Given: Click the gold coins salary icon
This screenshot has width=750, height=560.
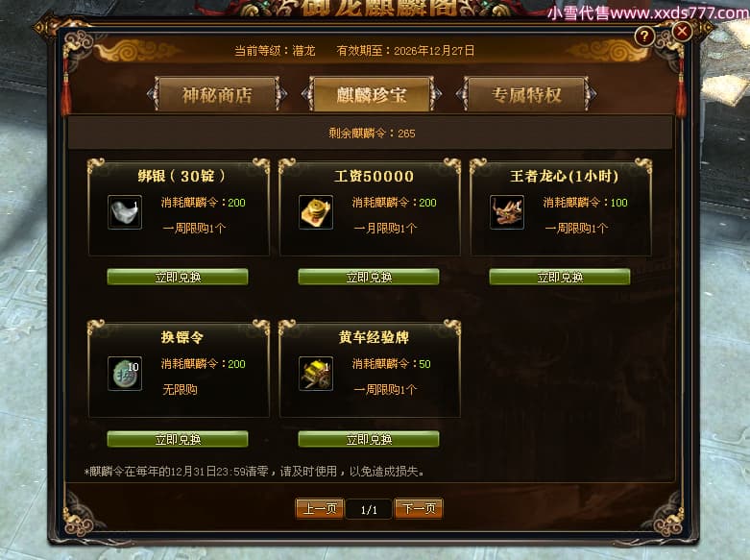Looking at the screenshot, I should pos(316,212).
